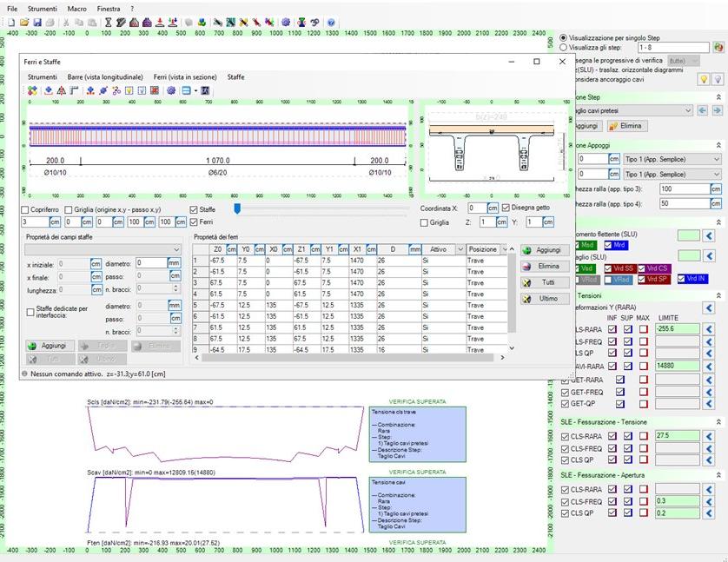Click the blue help question mark icon
The height and width of the screenshot is (562, 728).
[x=331, y=23]
